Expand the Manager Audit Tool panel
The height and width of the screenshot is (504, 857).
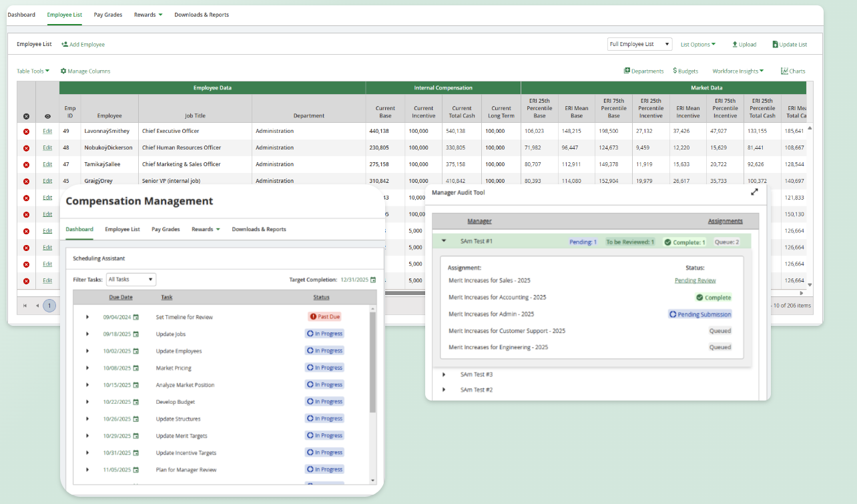[x=754, y=192]
